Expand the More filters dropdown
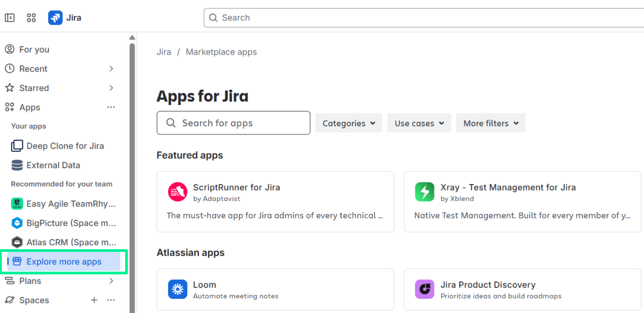 tap(490, 123)
